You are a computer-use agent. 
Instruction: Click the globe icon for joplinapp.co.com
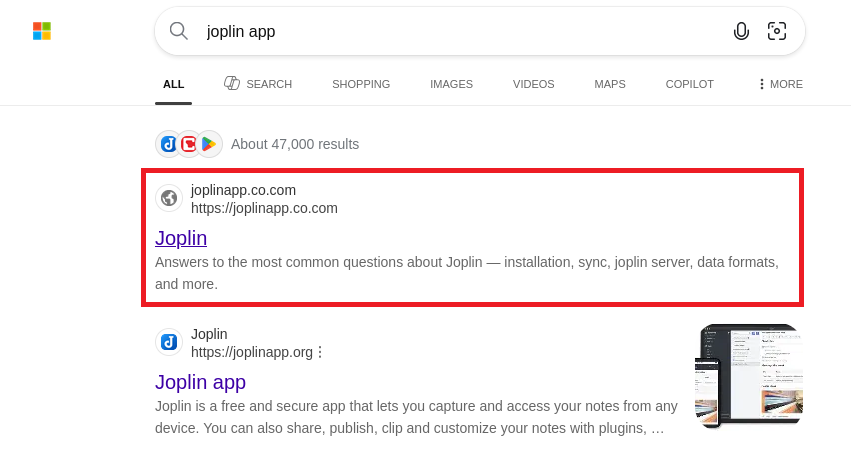pyautogui.click(x=169, y=198)
